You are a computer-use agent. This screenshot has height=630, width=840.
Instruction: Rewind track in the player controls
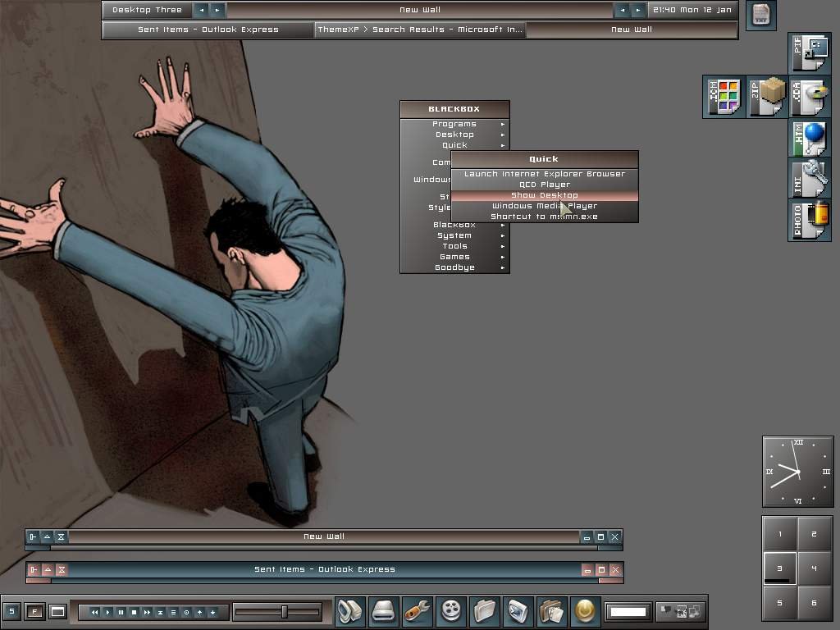point(95,612)
